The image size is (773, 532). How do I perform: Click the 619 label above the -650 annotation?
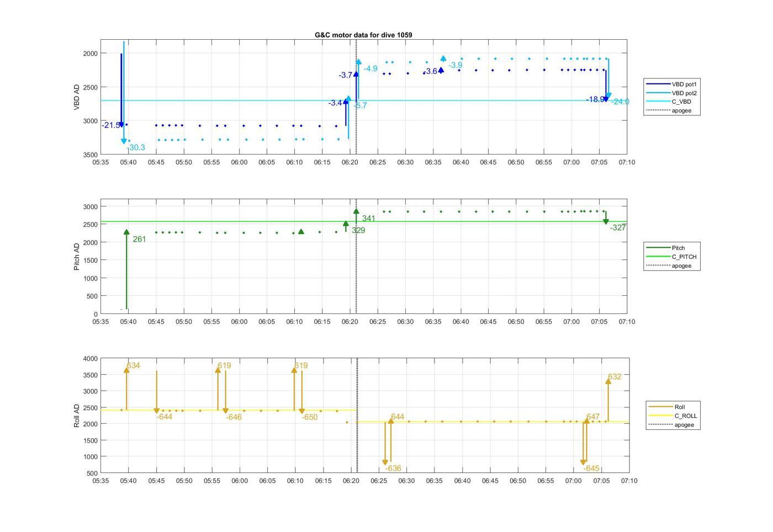301,365
